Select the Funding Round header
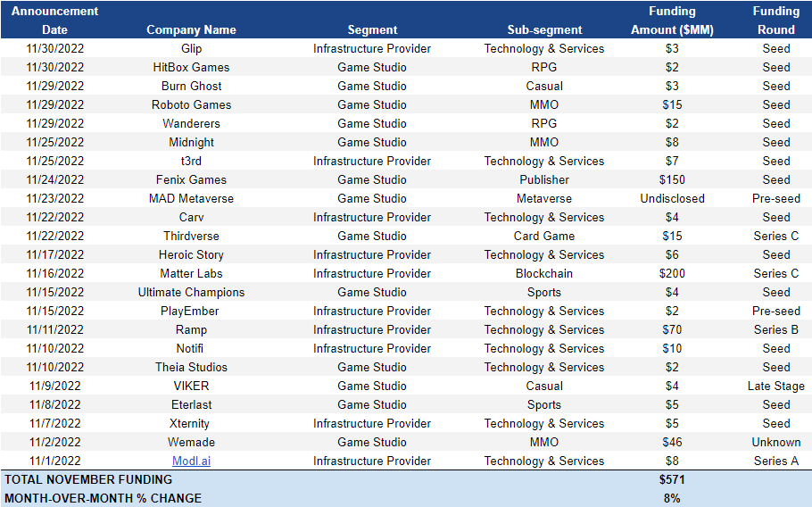 tap(775, 21)
